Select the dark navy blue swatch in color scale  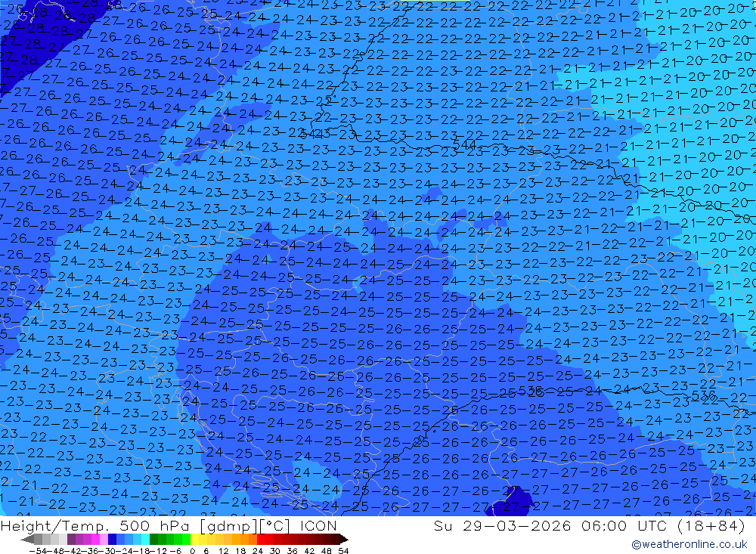113,539
